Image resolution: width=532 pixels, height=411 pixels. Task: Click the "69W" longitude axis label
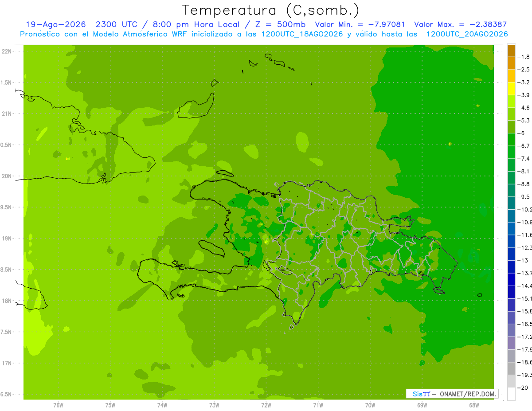click(x=422, y=404)
